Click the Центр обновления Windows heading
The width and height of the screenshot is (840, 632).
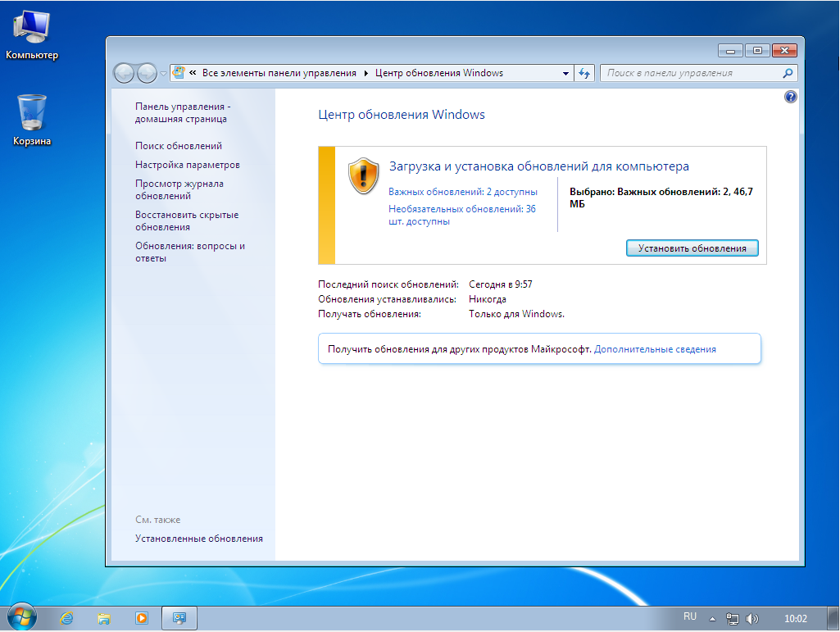402,115
